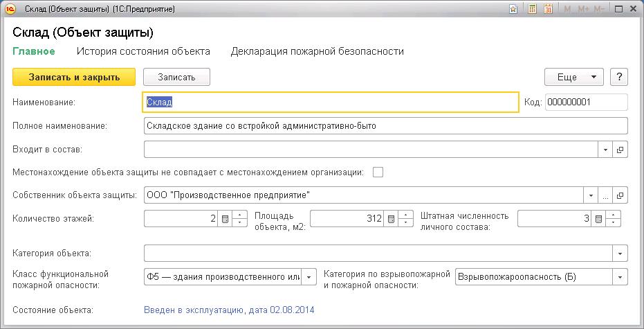Click the Полное наименование input field
The height and width of the screenshot is (329, 644).
(x=385, y=126)
